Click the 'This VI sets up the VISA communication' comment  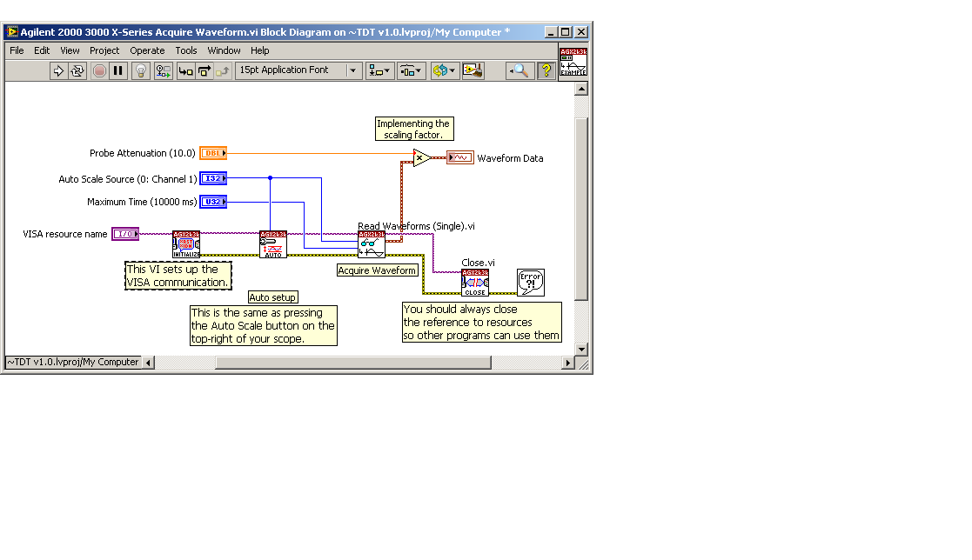pyautogui.click(x=178, y=276)
